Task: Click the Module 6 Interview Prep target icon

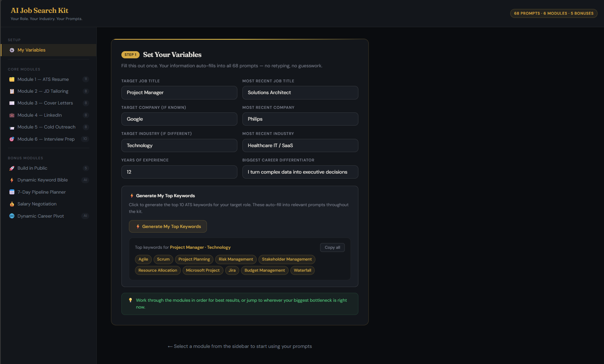Action: click(12, 139)
